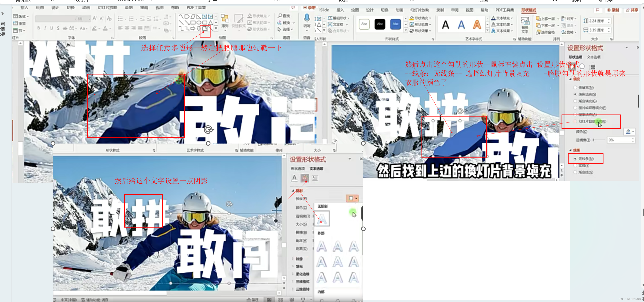Click the text effects icon in format pane
Viewport: 644px width, 302px height.
(x=305, y=178)
